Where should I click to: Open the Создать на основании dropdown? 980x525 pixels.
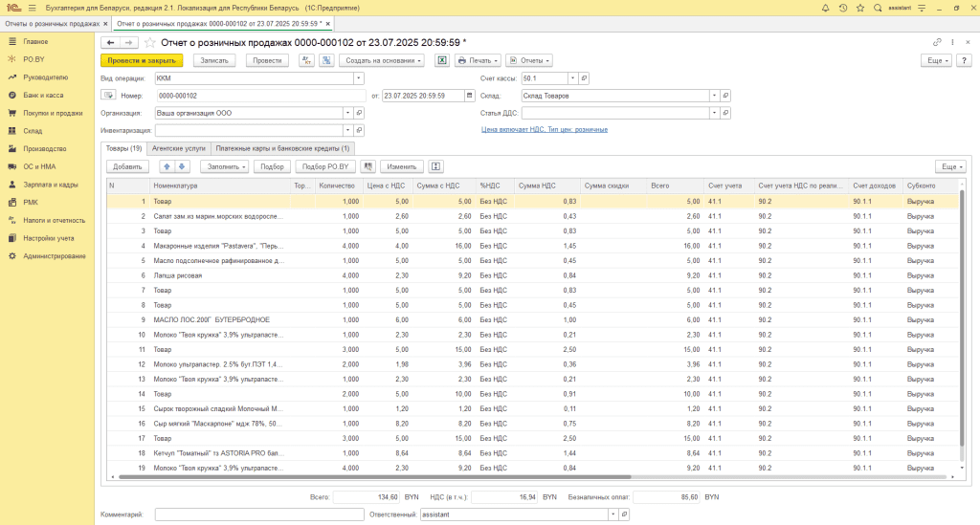pyautogui.click(x=383, y=60)
